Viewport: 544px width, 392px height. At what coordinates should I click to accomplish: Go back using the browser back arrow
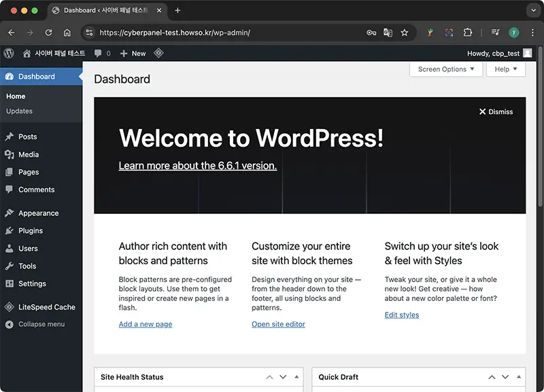pos(12,33)
